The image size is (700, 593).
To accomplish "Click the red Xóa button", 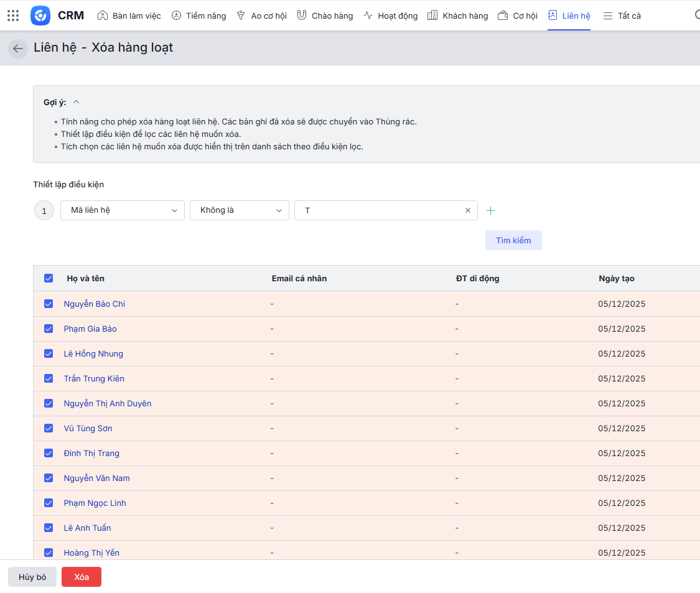I will click(x=82, y=577).
